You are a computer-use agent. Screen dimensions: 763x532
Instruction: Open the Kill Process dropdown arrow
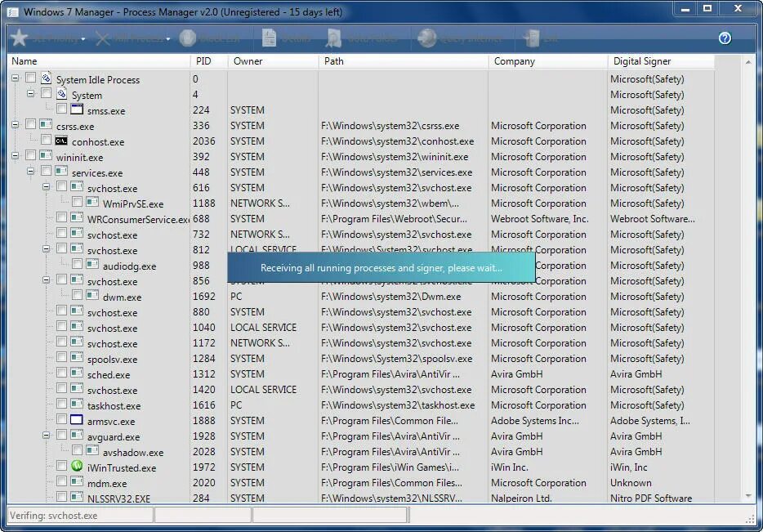click(x=168, y=39)
